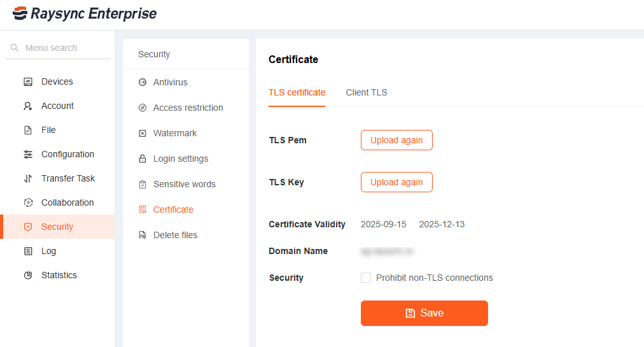The image size is (644, 347).
Task: Click the Transfer Task arrows icon
Action: (28, 178)
